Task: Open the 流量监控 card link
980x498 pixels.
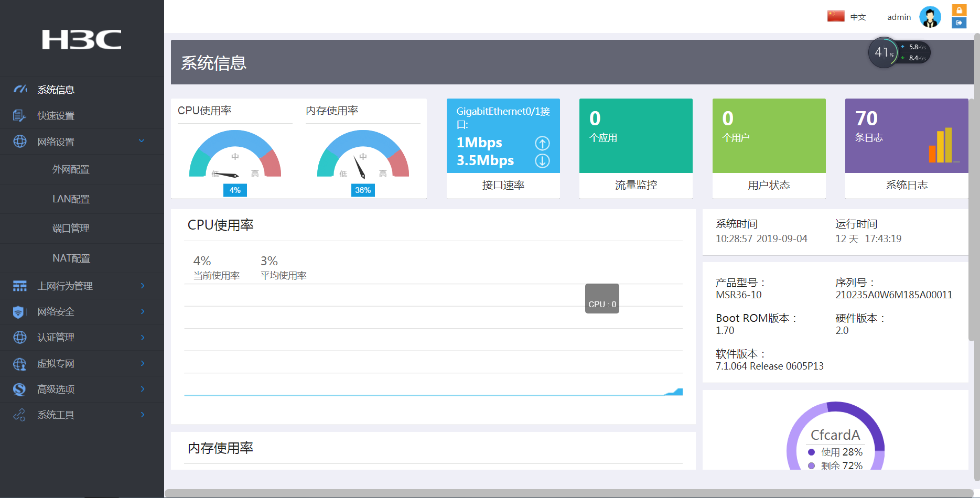Action: pyautogui.click(x=636, y=185)
